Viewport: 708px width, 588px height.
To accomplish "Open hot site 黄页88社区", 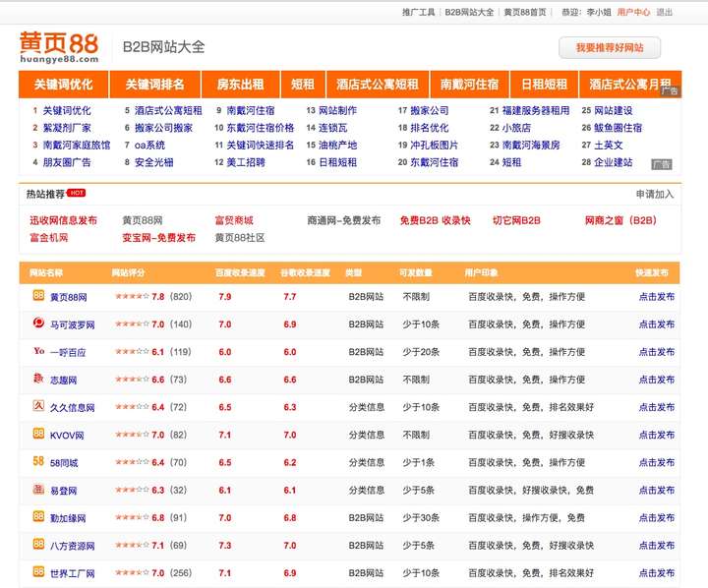I will tap(240, 238).
